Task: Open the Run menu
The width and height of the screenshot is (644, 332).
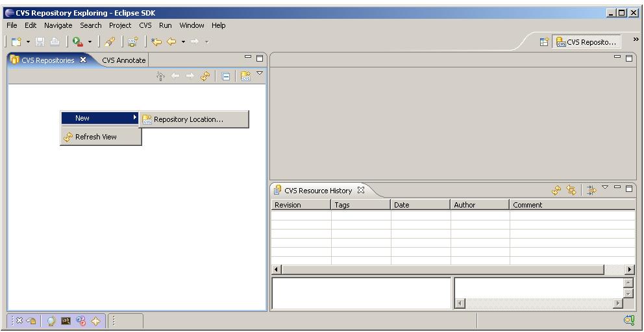Action: [165, 25]
